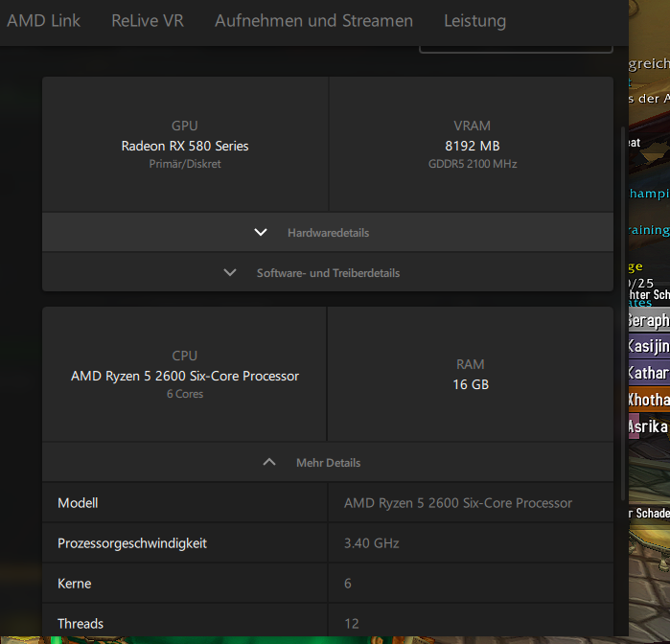Viewport: 670px width, 644px height.
Task: Expand Software- und Treiberdetails section
Action: point(328,272)
